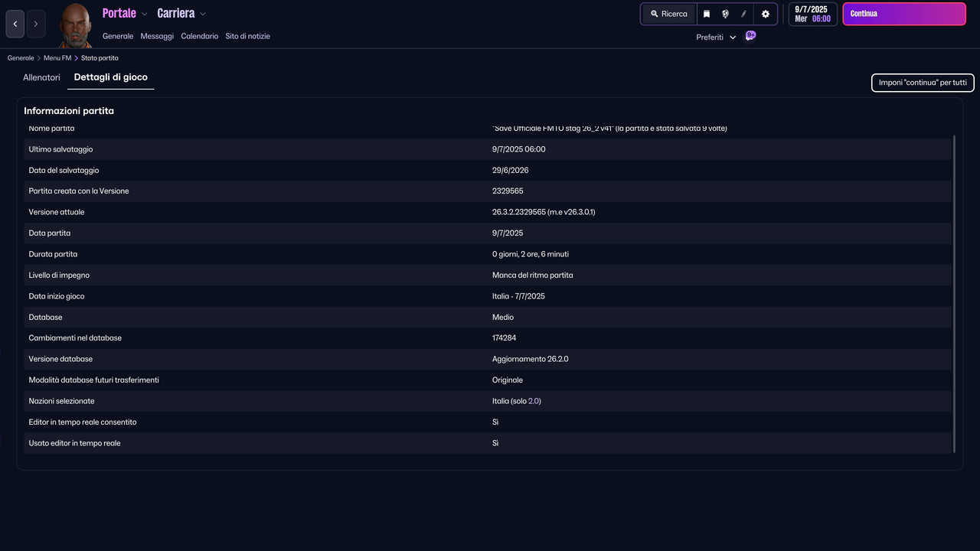The image size is (980, 551).
Task: Click Imponi "continua" per tutti button
Action: pyautogui.click(x=923, y=83)
